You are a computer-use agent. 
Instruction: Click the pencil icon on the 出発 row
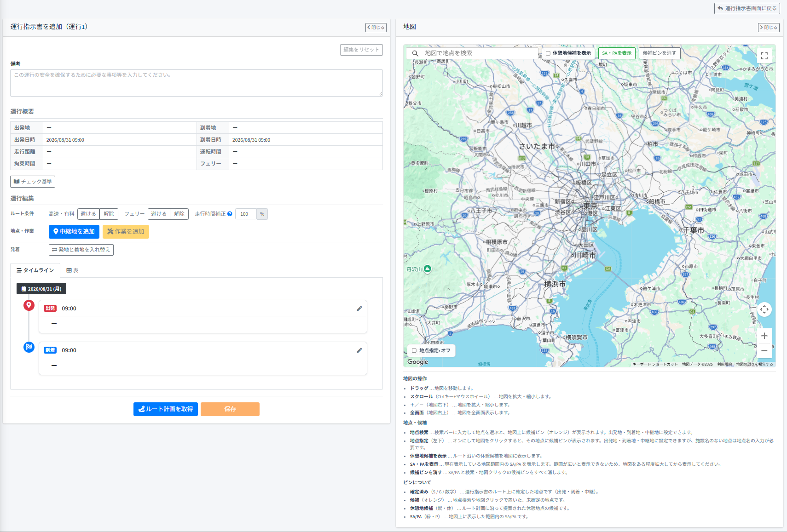pos(359,309)
